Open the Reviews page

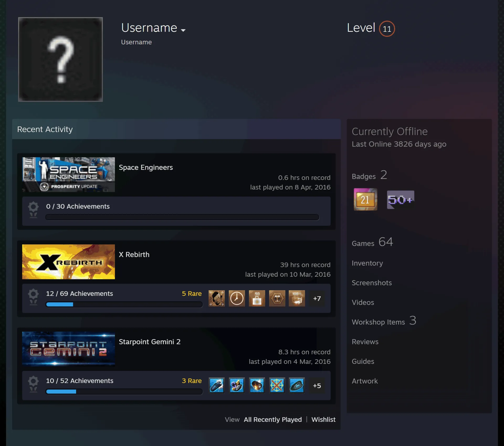pos(365,342)
